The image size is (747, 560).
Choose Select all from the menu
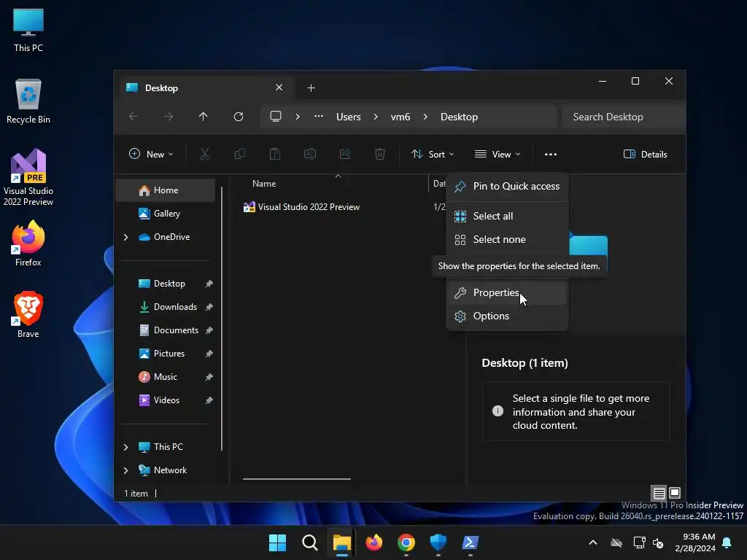click(x=508, y=216)
